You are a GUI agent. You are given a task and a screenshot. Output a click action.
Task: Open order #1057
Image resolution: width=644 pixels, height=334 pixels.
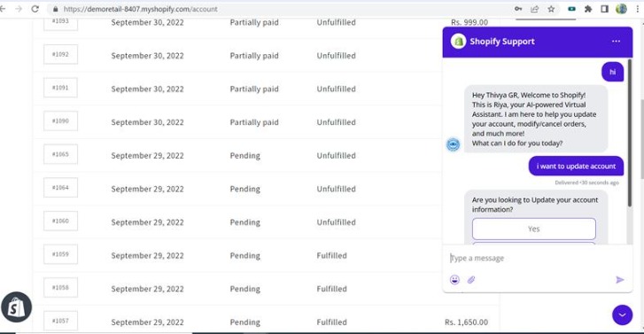[60, 321]
